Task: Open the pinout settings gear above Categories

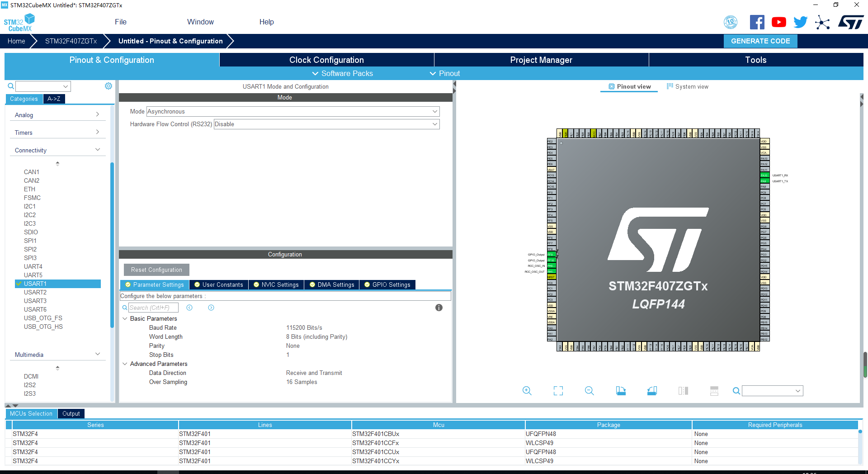Action: [x=108, y=86]
